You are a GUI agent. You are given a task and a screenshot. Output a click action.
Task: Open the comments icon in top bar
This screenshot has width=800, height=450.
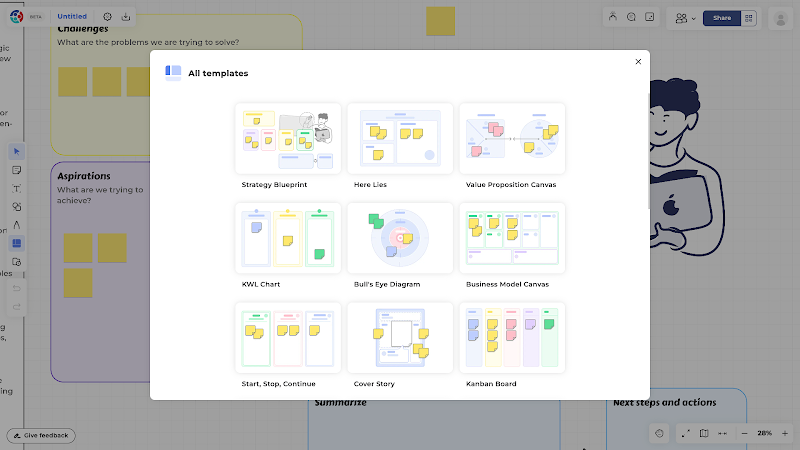click(631, 17)
